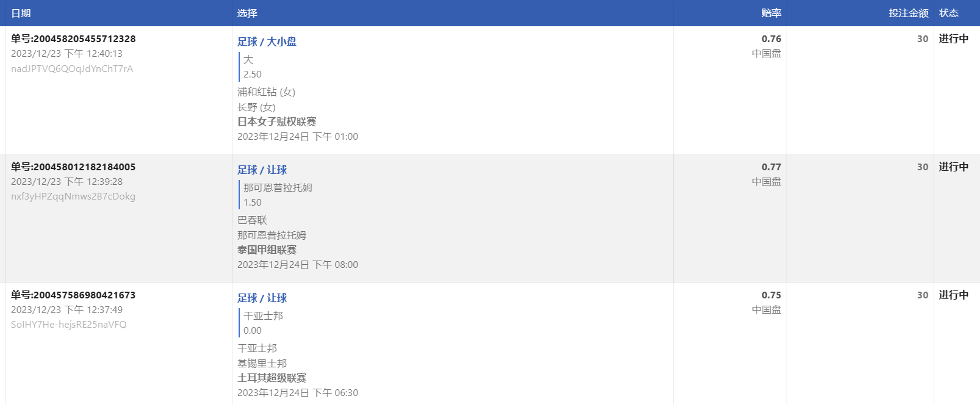Image resolution: width=980 pixels, height=407 pixels.
Task: Click the 投注金额 column header
Action: coord(908,13)
